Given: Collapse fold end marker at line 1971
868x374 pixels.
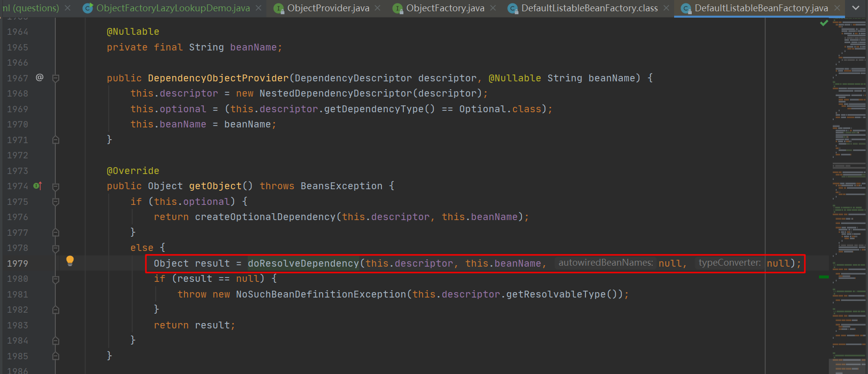Looking at the screenshot, I should [56, 140].
